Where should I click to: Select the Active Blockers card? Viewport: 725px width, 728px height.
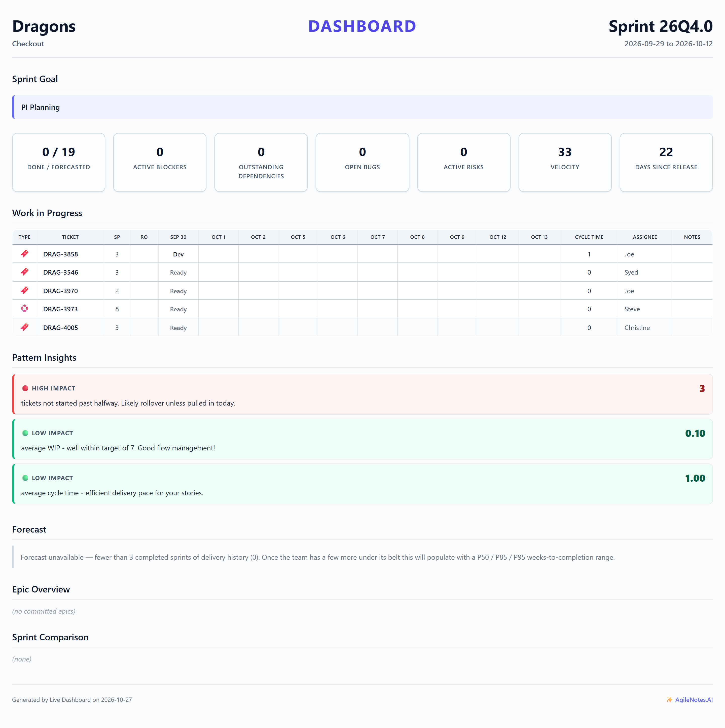pos(160,162)
